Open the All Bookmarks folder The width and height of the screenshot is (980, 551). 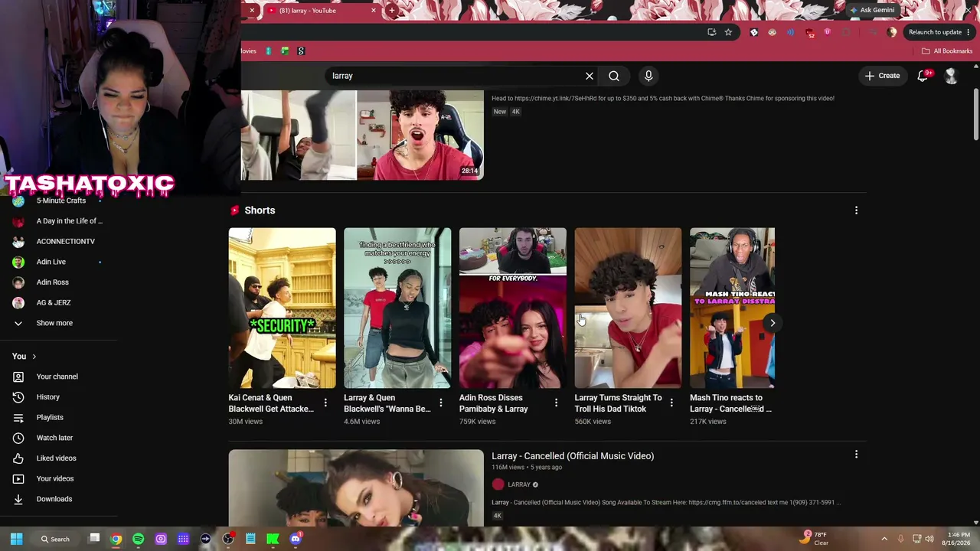pyautogui.click(x=947, y=51)
